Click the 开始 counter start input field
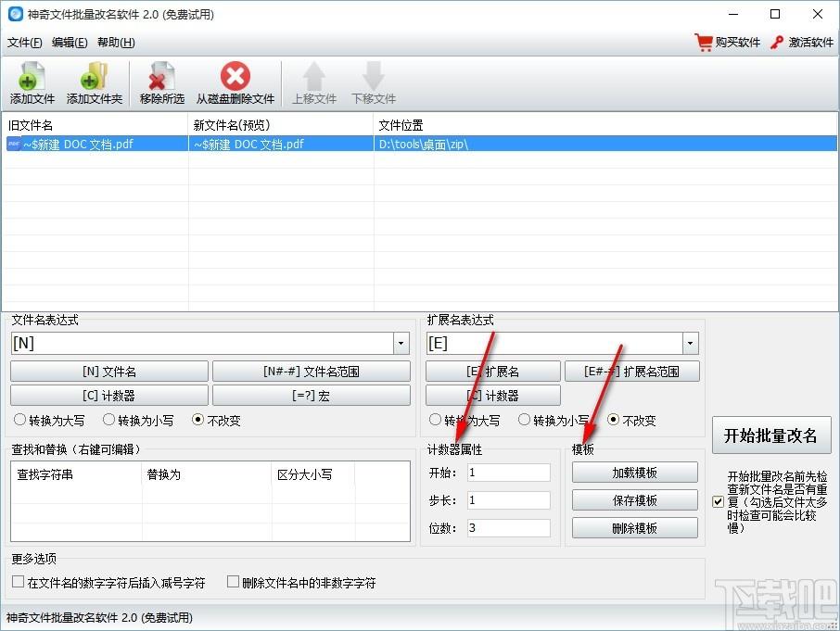The width and height of the screenshot is (840, 631). coord(508,473)
